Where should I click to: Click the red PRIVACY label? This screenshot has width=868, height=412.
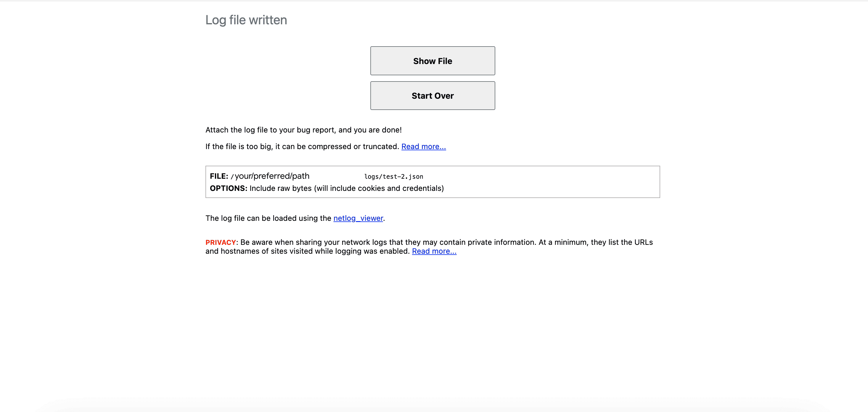coord(221,242)
